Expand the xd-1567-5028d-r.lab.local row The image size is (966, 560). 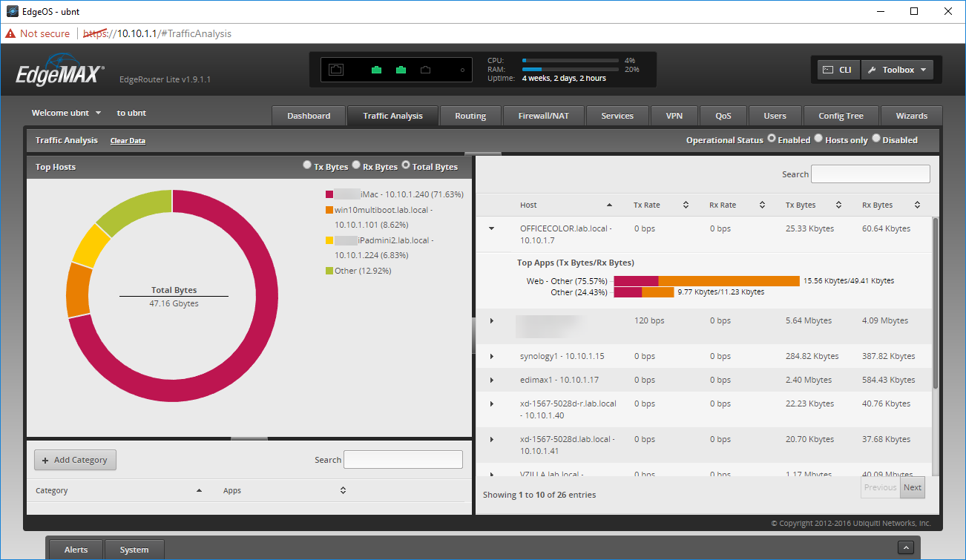click(x=491, y=404)
